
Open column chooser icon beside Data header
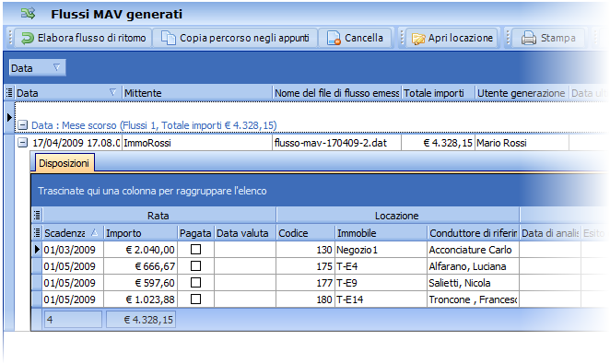(x=9, y=93)
